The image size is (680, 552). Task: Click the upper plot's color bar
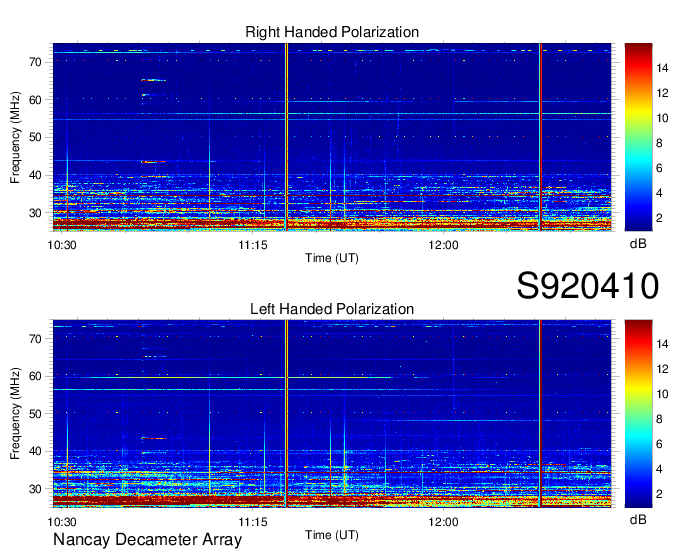click(638, 137)
